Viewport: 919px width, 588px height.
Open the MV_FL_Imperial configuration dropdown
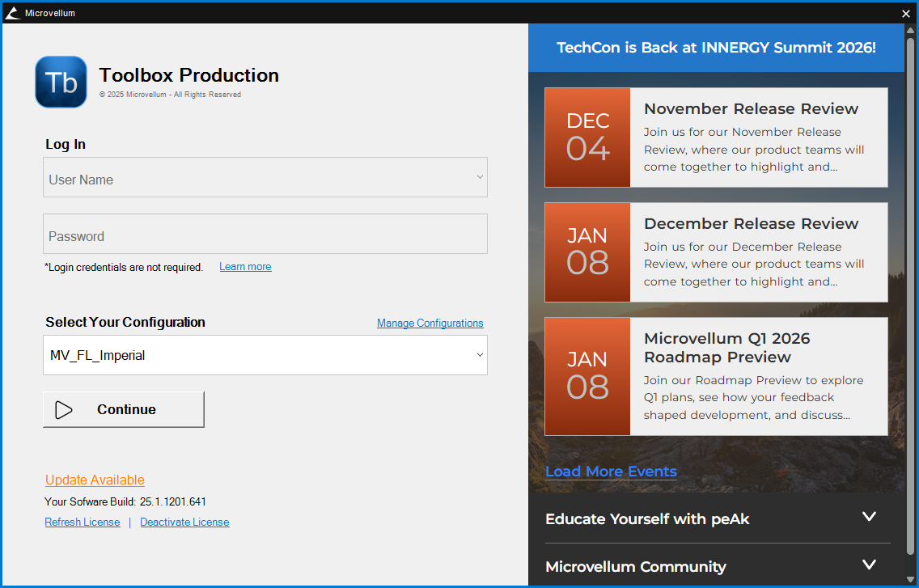click(x=480, y=355)
